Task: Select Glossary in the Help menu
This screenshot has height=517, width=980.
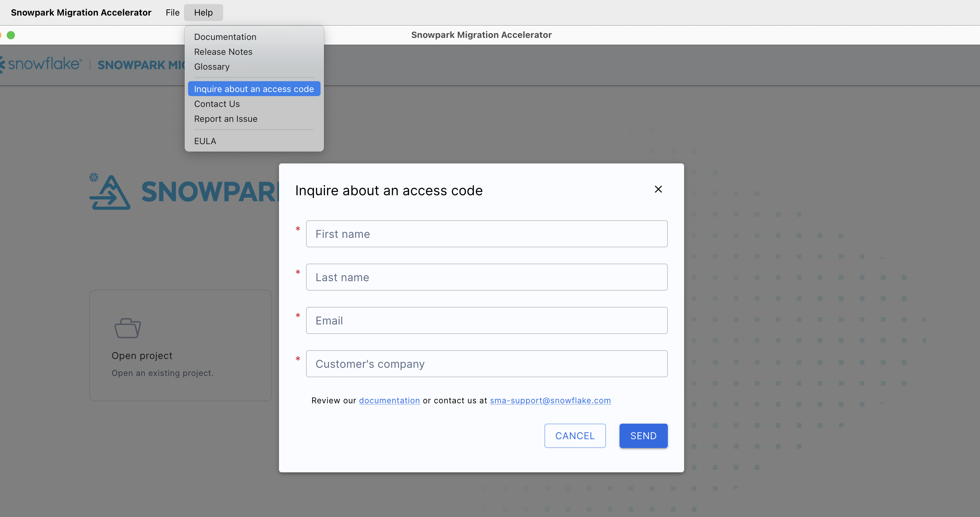Action: 212,67
